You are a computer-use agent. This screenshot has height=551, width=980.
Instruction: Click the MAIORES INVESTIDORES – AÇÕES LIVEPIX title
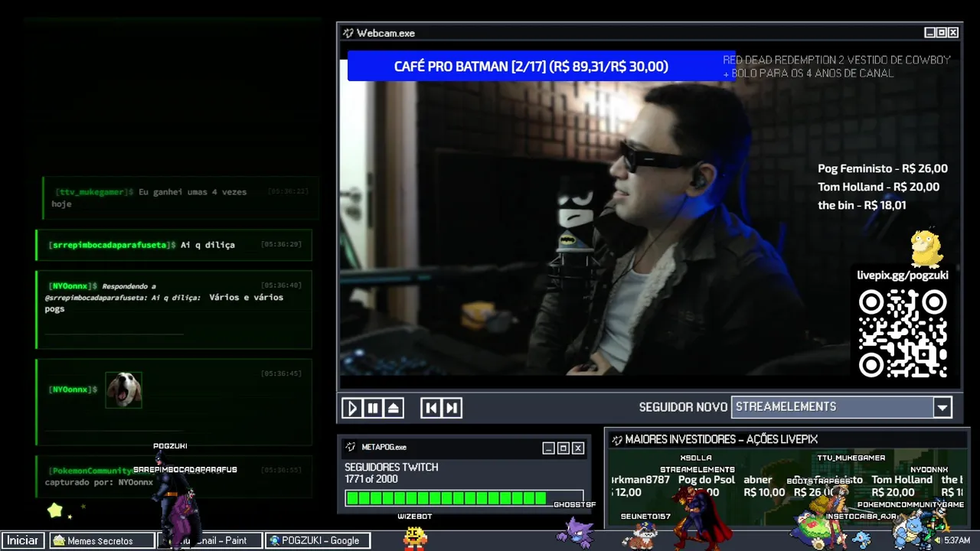coord(721,439)
